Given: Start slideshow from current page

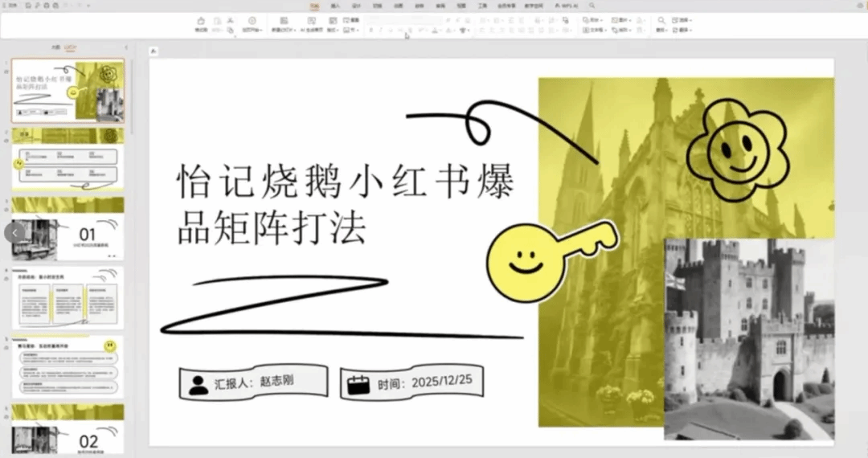Looking at the screenshot, I should coord(252,25).
